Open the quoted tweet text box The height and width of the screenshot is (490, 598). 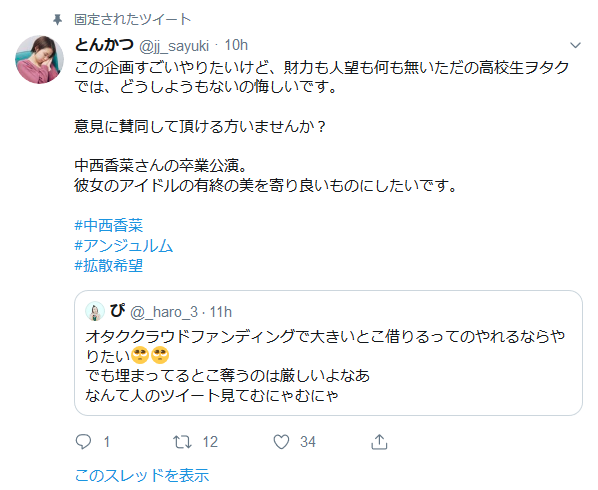click(x=328, y=353)
